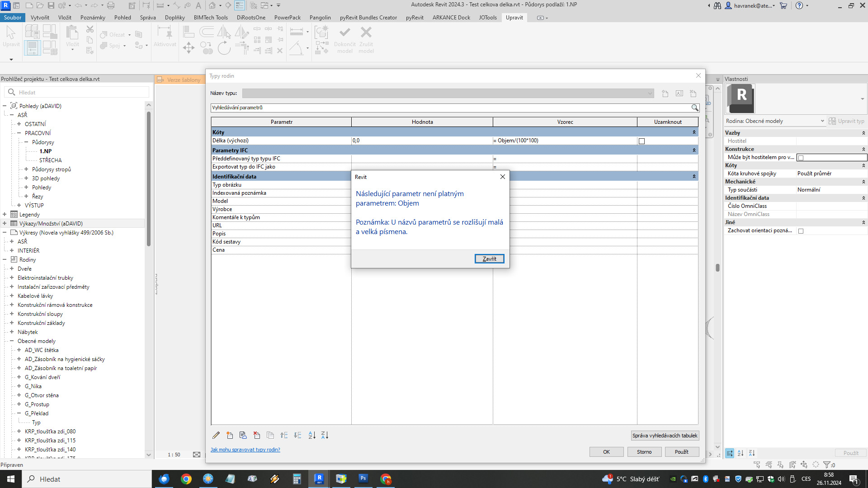Click the delete parameter icon
The image size is (868, 488).
257,435
